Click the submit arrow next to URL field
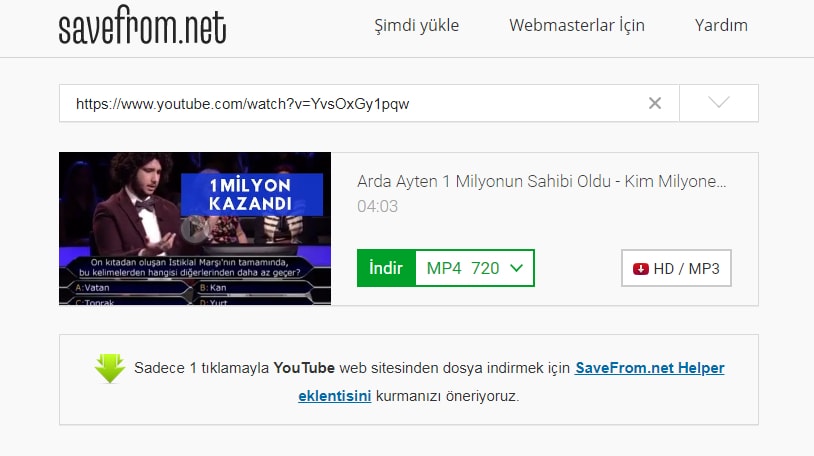 point(718,103)
